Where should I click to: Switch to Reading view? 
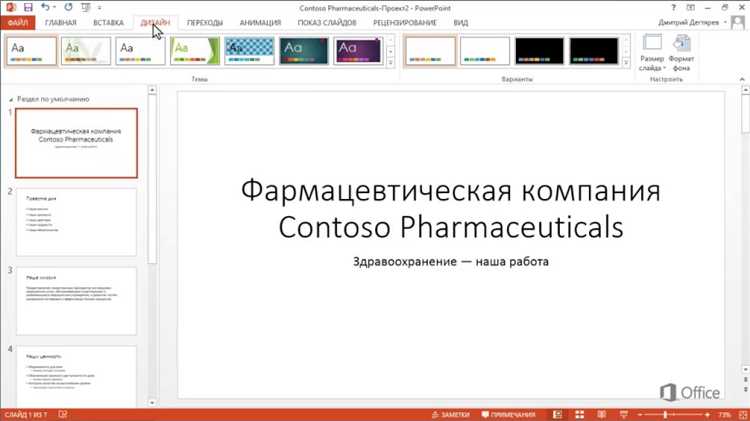[601, 415]
